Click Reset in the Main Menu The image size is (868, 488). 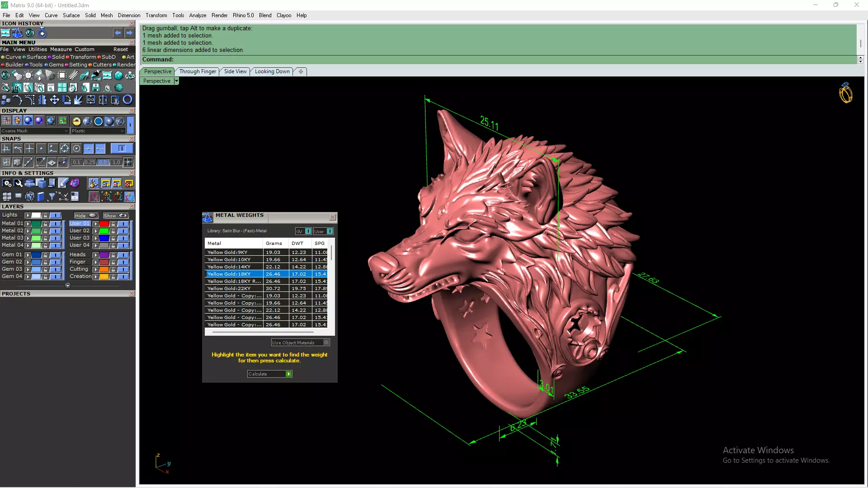tap(121, 49)
